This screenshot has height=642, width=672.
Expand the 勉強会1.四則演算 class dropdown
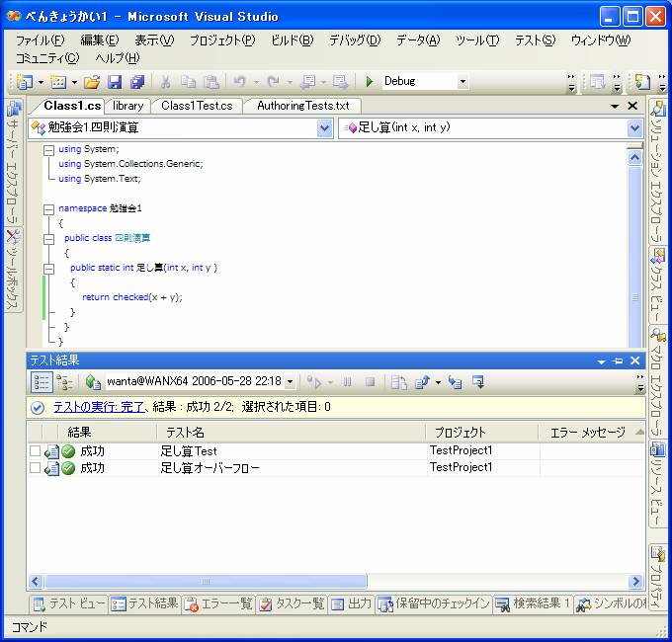[x=325, y=127]
